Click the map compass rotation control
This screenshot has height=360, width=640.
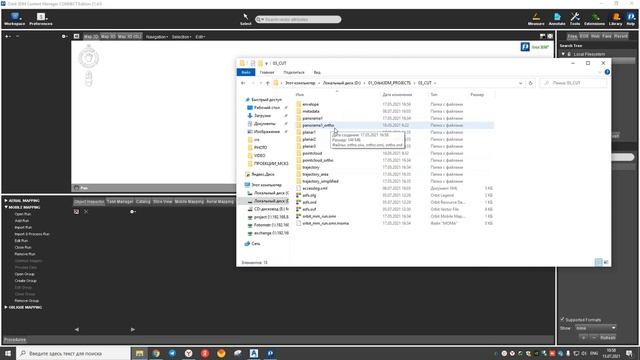click(89, 57)
